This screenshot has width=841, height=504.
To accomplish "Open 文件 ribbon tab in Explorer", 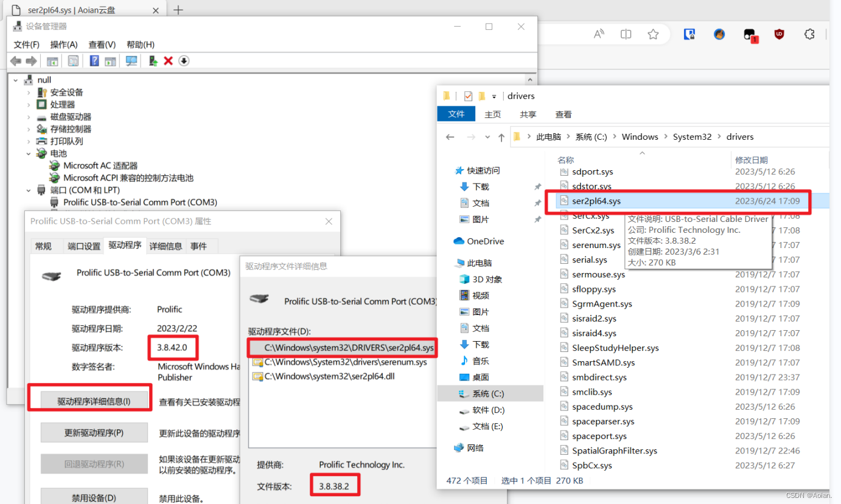I will pyautogui.click(x=456, y=114).
